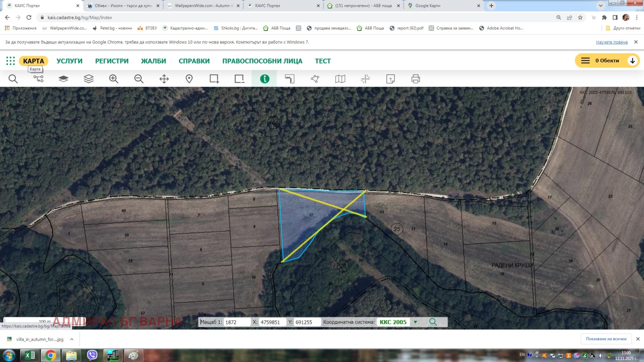Open the СПРАВКИ menu

[194, 61]
